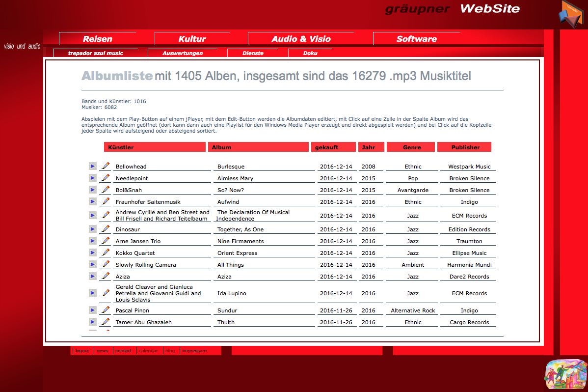Play Tamer Abu Ghazaleh's Thulth album
588x392 pixels.
coord(93,322)
